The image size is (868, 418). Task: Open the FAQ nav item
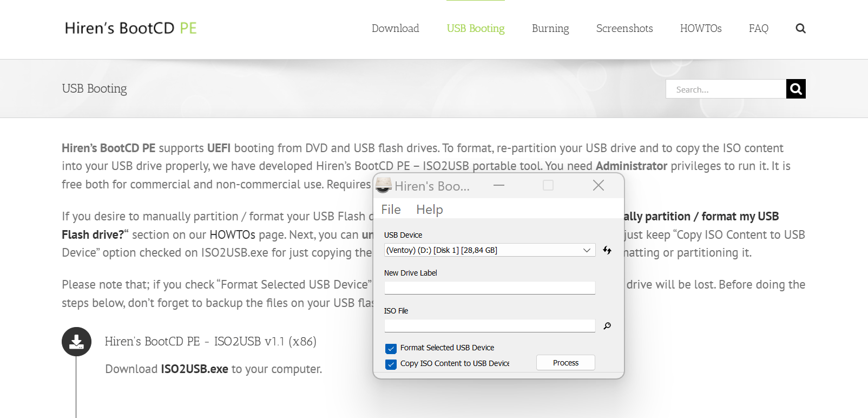(x=758, y=29)
